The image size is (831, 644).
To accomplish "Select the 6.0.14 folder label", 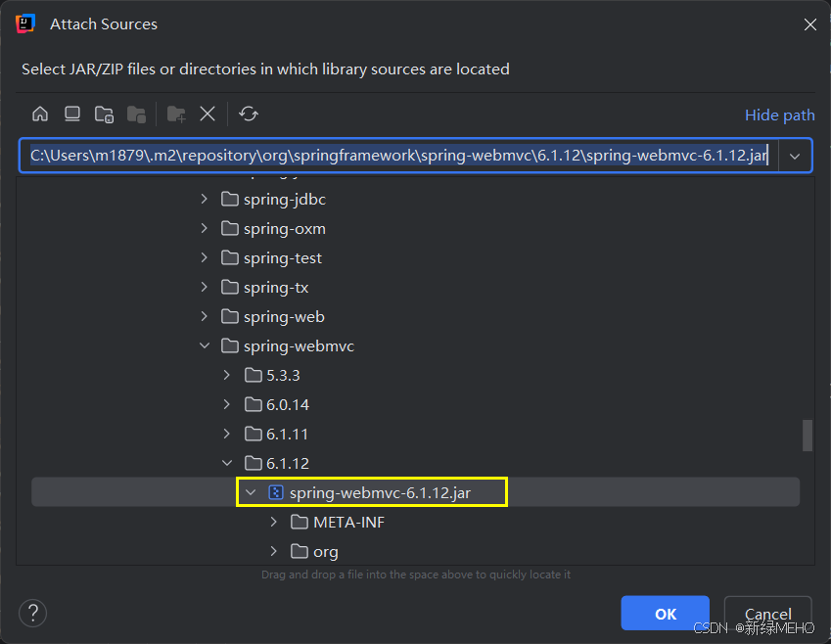I will click(x=288, y=405).
